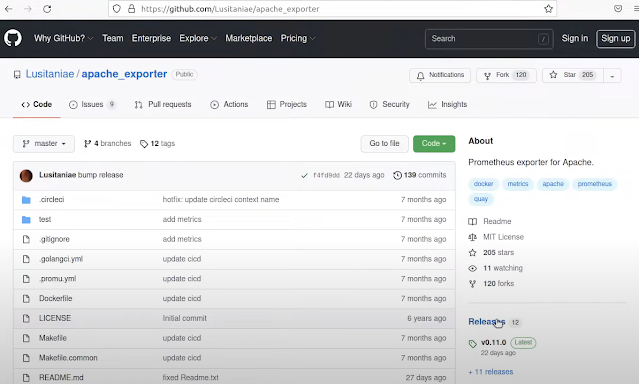This screenshot has width=639, height=384.
Task: Click the Team link in the header
Action: pos(112,38)
